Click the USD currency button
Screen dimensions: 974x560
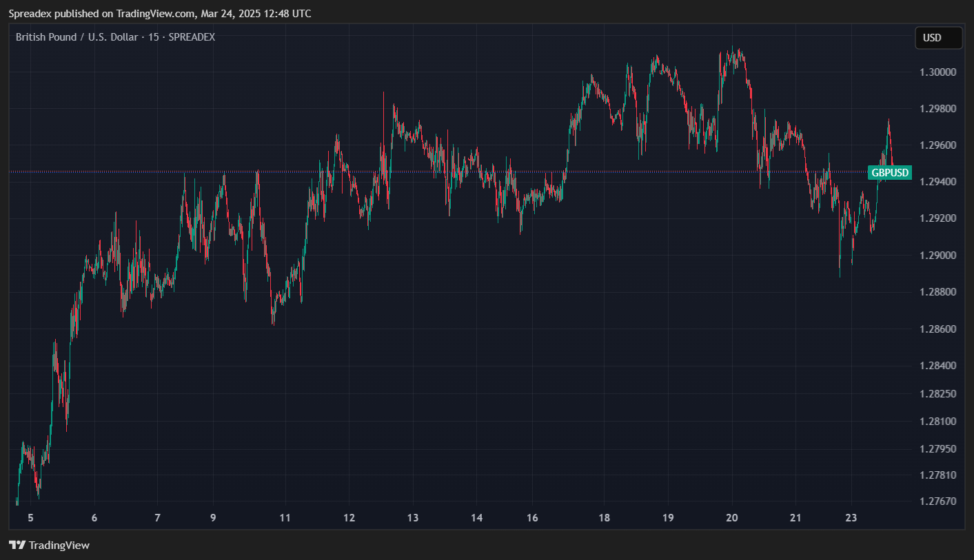coord(938,38)
